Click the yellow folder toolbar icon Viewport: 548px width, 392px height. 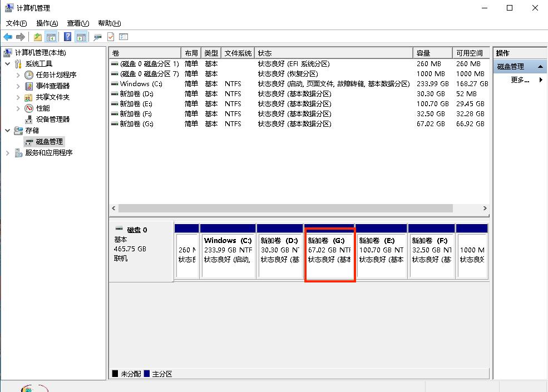point(38,37)
